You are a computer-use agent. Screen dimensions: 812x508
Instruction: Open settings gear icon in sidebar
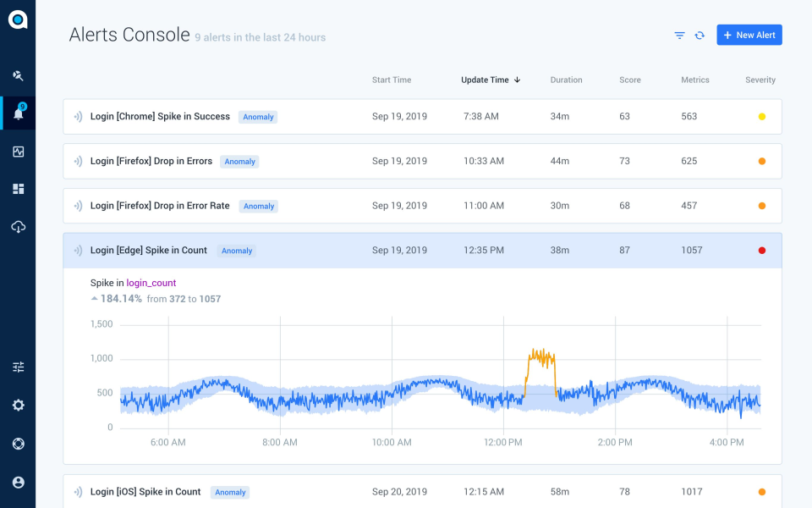click(18, 405)
